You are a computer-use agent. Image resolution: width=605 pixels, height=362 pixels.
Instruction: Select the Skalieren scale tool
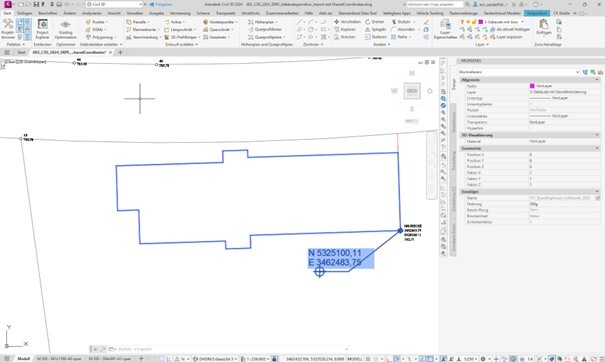(x=376, y=37)
